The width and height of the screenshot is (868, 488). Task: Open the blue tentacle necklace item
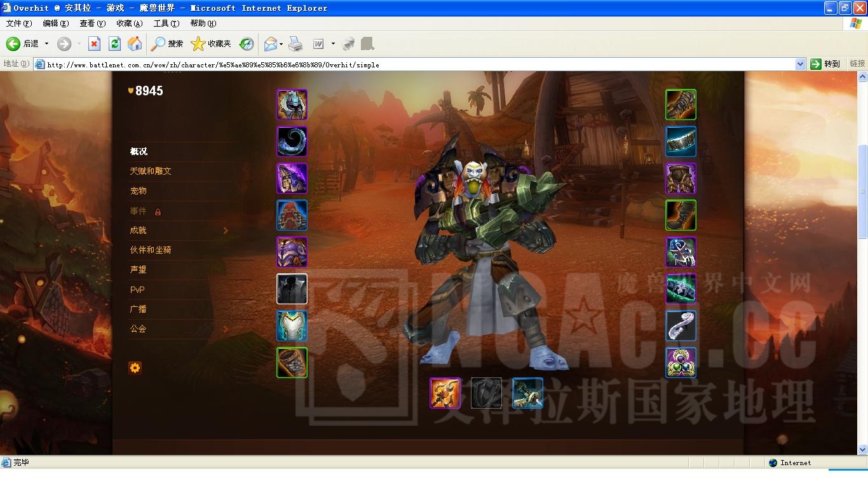[x=292, y=141]
